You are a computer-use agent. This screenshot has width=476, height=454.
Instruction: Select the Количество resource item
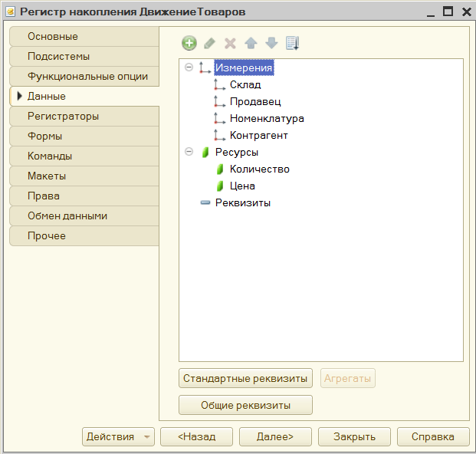pyautogui.click(x=260, y=169)
